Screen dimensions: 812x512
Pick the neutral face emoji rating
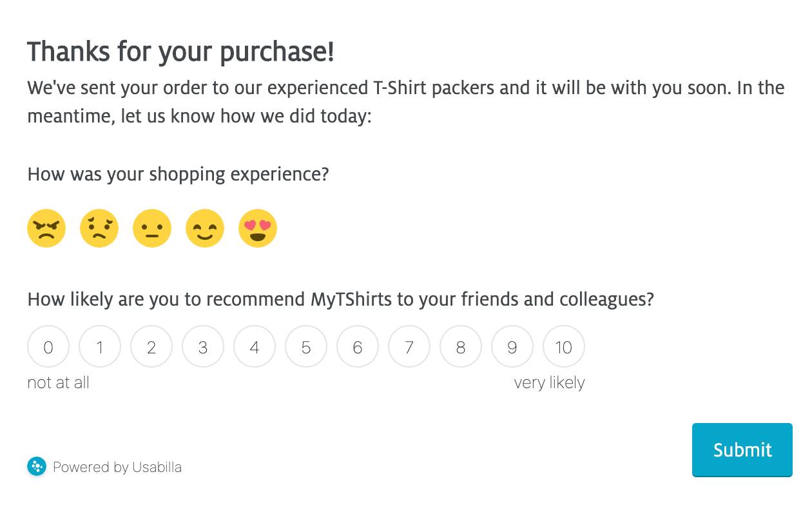(152, 229)
